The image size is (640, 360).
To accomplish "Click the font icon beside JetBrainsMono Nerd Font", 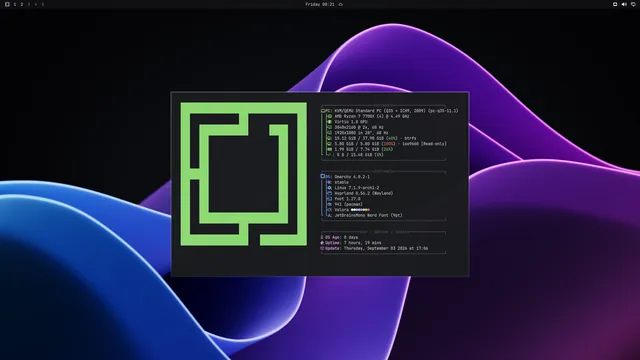I will pos(329,216).
